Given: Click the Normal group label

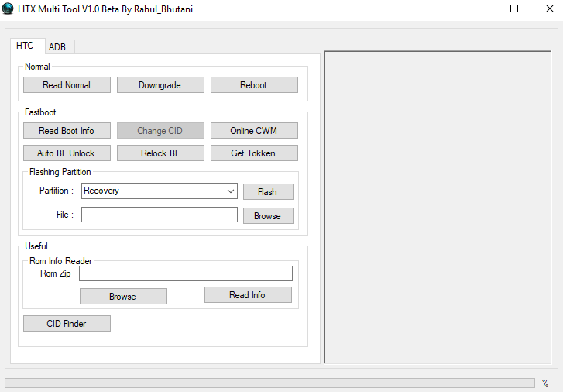Looking at the screenshot, I should click(x=37, y=67).
